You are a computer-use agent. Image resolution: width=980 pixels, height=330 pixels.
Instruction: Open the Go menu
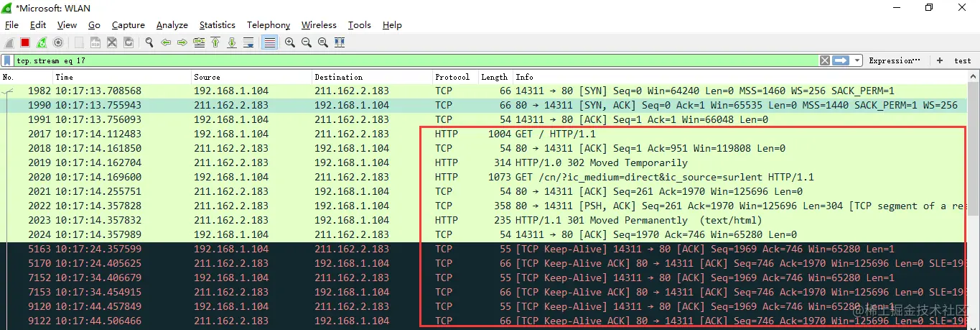94,25
